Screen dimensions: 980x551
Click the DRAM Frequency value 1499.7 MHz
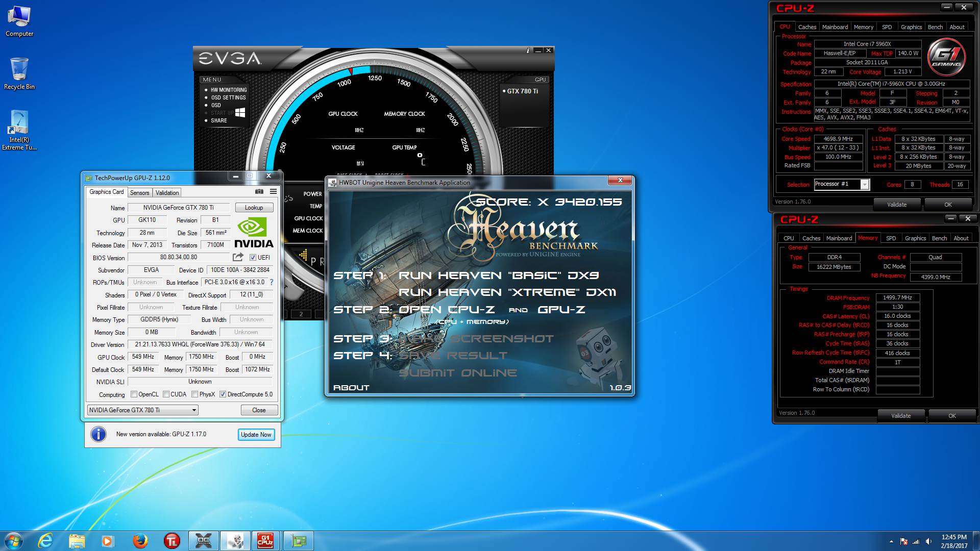[897, 297]
